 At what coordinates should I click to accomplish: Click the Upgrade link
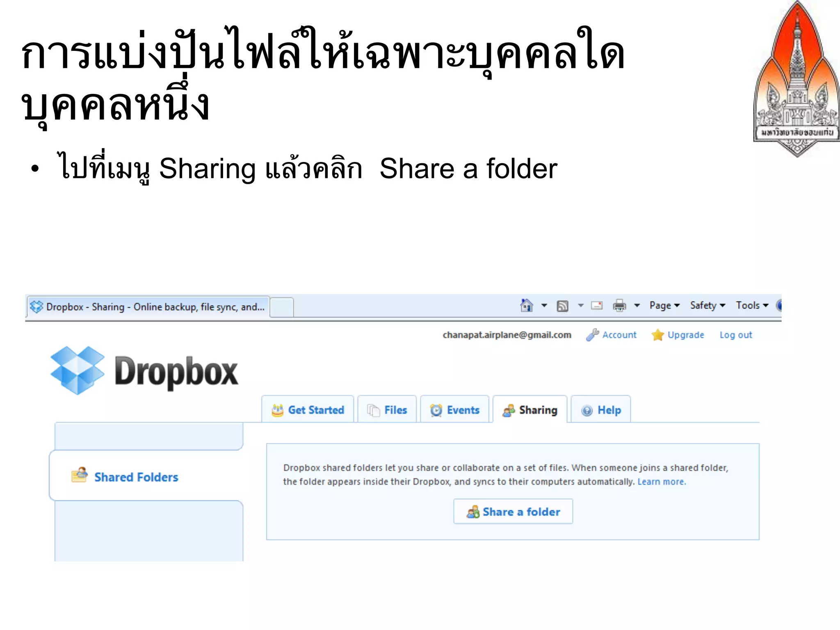click(686, 335)
